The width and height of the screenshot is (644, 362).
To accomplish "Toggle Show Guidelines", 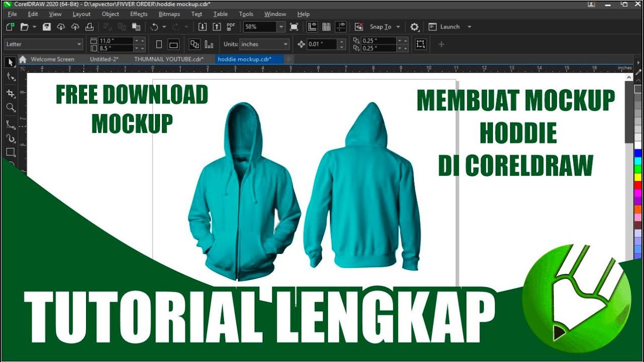I will click(x=341, y=27).
